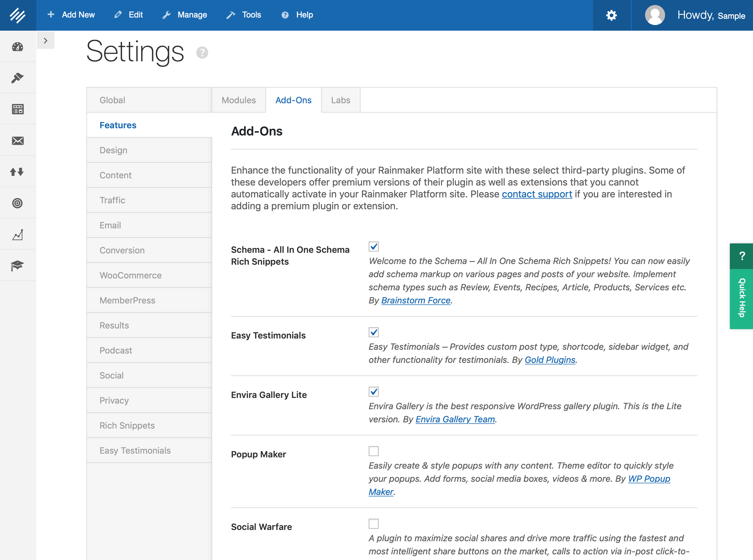Enable the Popup Maker checkbox
The height and width of the screenshot is (560, 753).
[x=374, y=451]
